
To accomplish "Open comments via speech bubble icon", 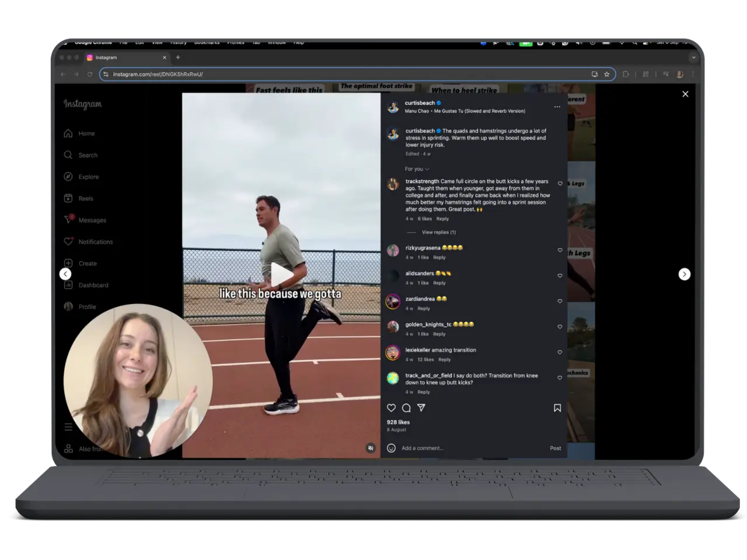I will tap(406, 408).
